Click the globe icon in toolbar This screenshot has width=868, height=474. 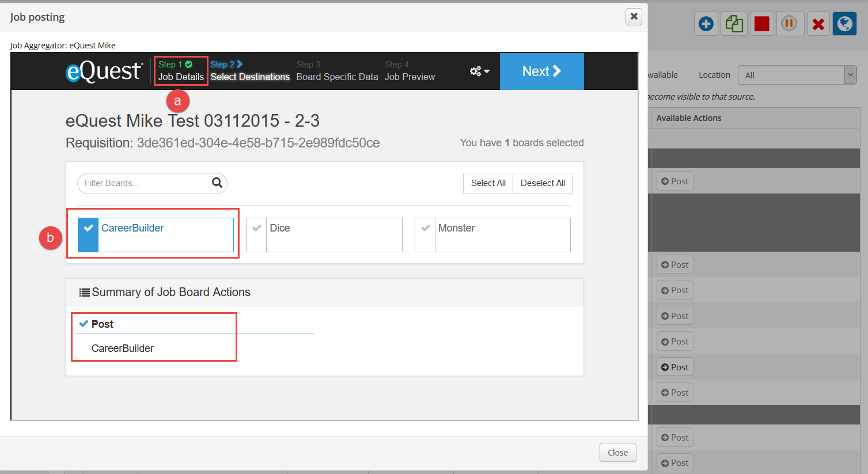click(845, 24)
